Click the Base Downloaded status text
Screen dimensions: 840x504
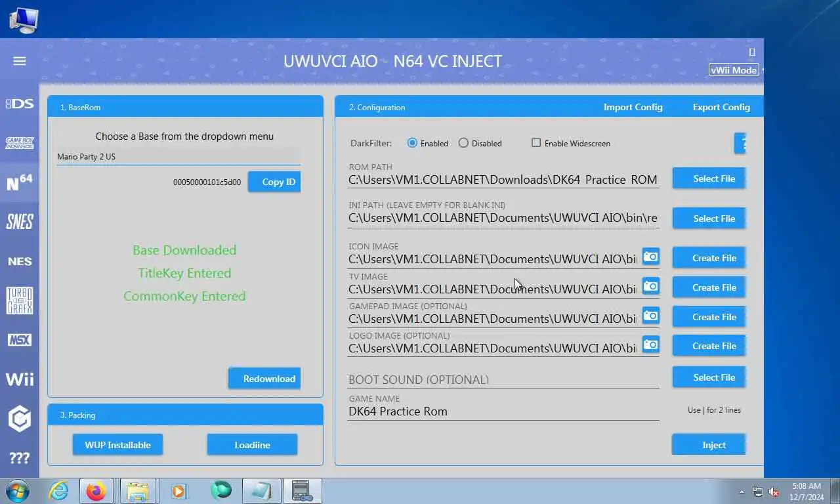(x=184, y=250)
